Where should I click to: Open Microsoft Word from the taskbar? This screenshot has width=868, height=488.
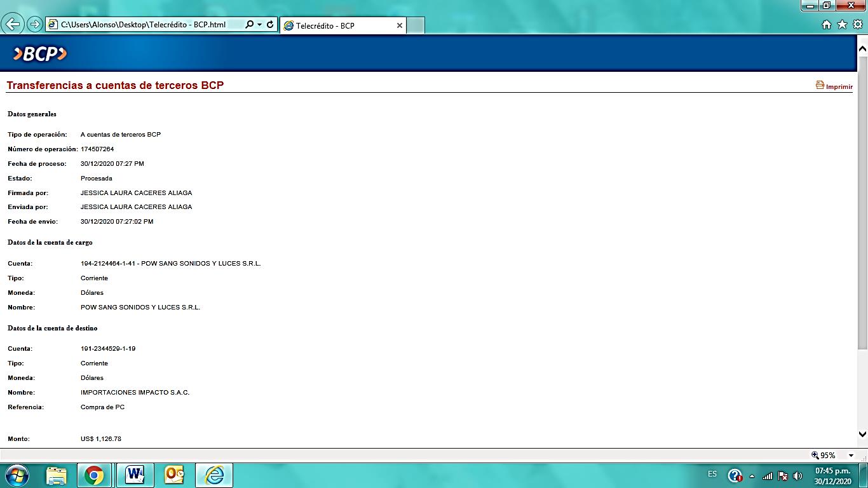tap(135, 475)
